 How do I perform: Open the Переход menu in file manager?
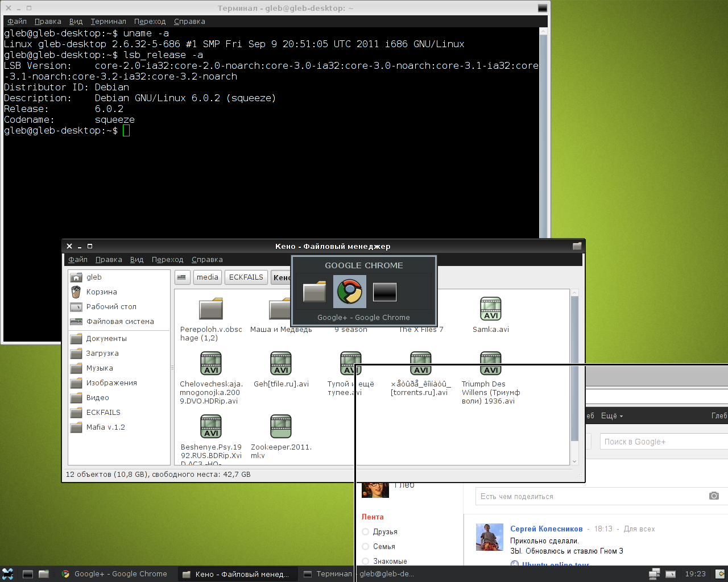(167, 260)
